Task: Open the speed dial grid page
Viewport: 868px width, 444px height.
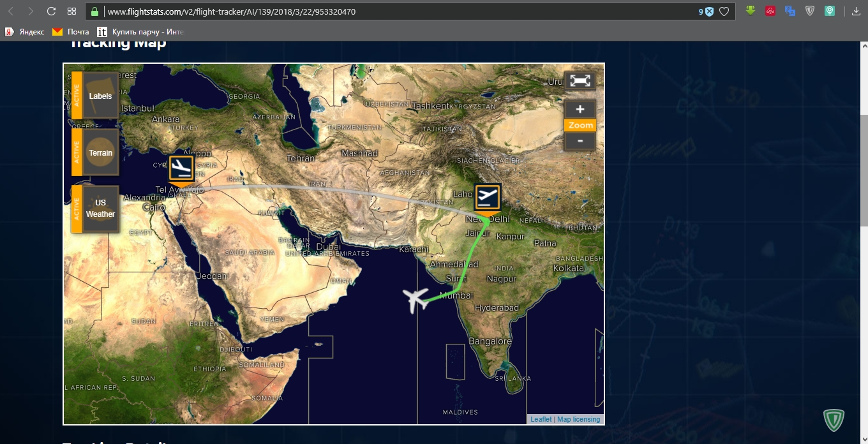Action: coord(71,11)
